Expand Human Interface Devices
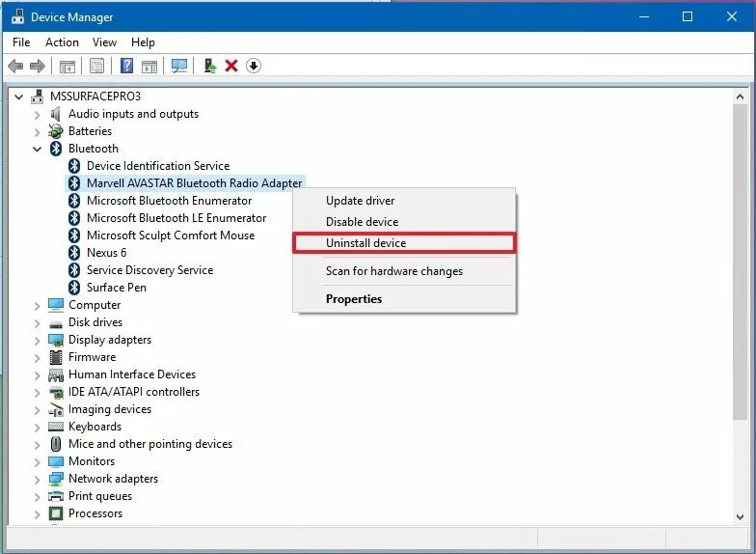The image size is (756, 554). point(37,374)
